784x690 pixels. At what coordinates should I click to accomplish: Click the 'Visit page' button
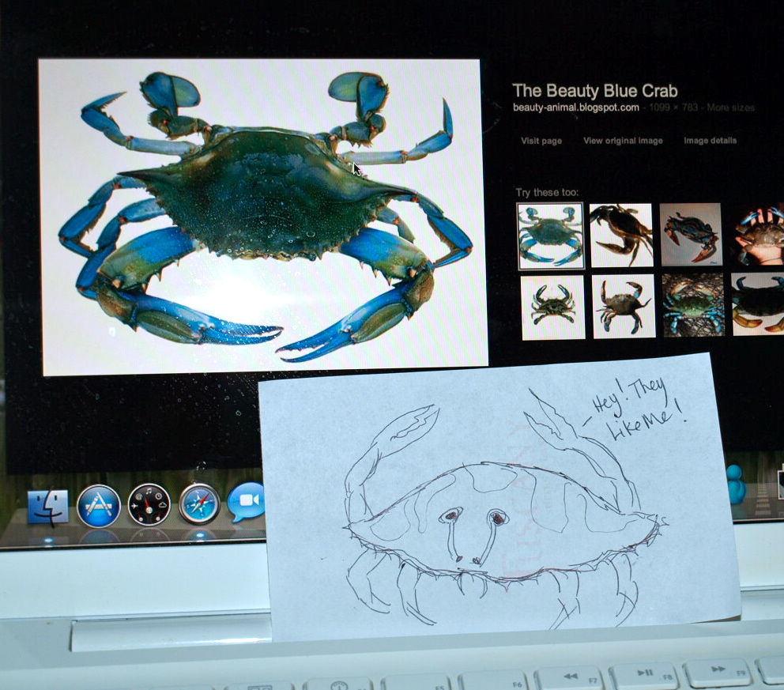tap(541, 141)
